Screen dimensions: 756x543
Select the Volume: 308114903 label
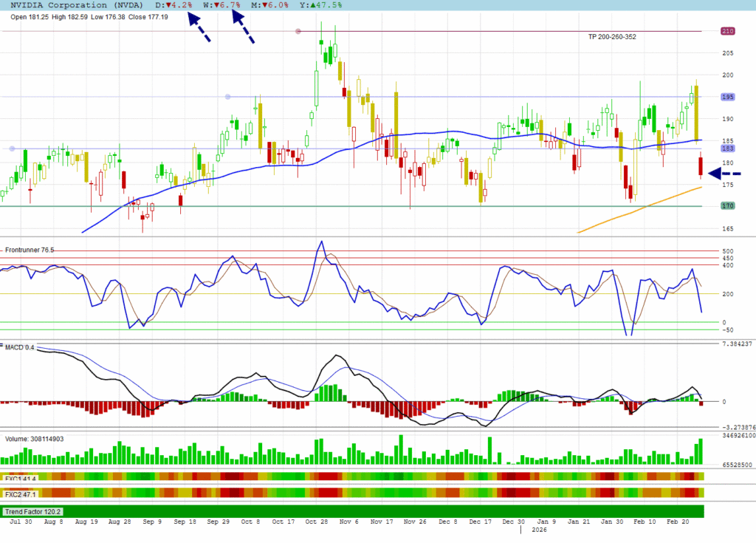click(34, 439)
